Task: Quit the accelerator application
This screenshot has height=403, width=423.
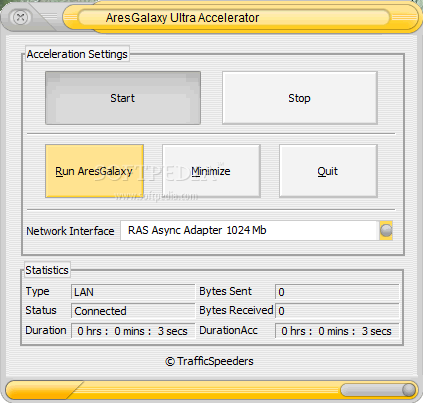Action: (328, 171)
